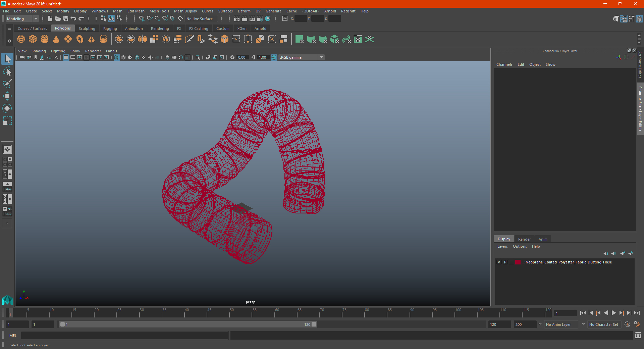Screen dimensions: 644x349
Task: Toggle the viewport grid display
Action: (x=66, y=57)
